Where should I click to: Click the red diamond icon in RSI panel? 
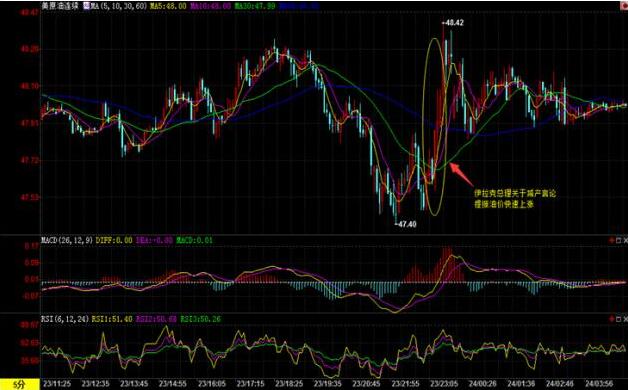tap(611, 319)
